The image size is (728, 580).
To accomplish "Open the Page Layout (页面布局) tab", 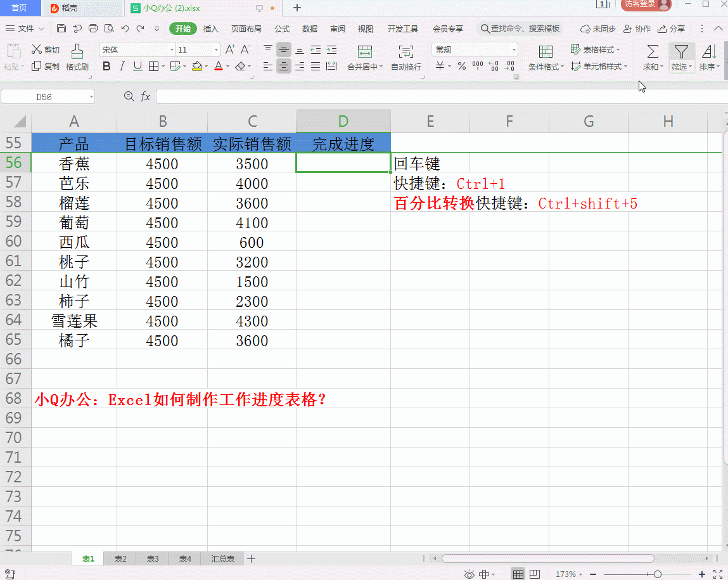I will click(246, 29).
